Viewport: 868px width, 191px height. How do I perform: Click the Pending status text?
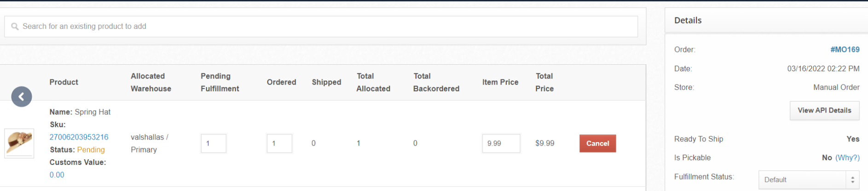[x=91, y=150]
